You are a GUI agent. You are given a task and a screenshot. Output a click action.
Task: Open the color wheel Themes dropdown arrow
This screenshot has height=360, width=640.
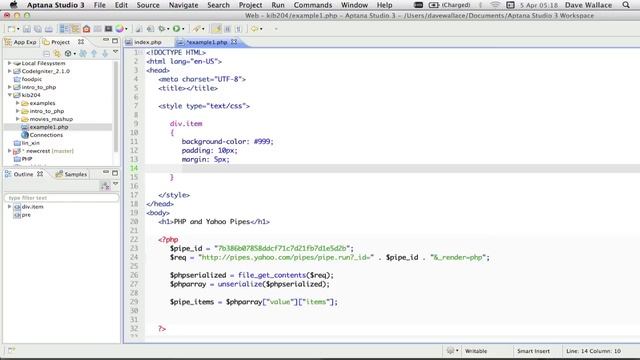[126, 29]
